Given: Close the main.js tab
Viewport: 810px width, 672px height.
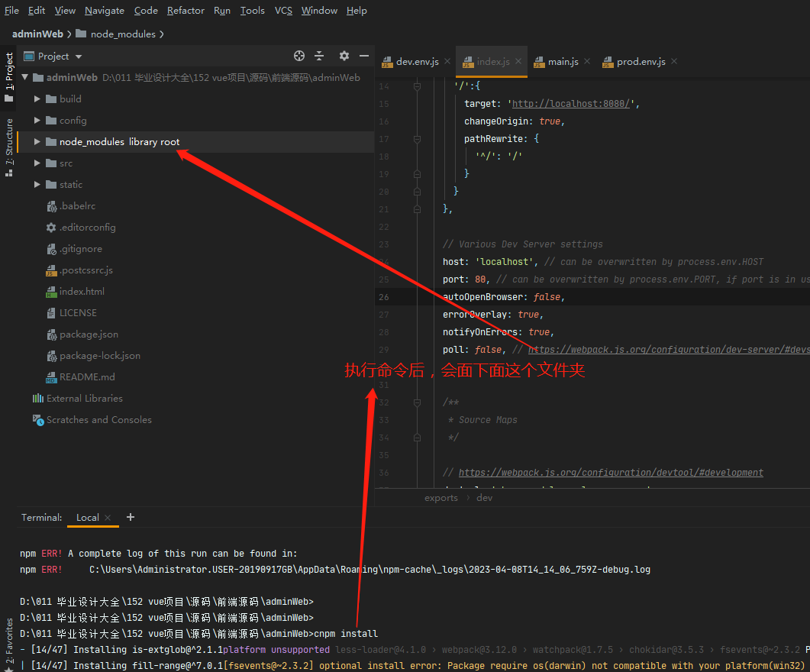Looking at the screenshot, I should tap(587, 61).
